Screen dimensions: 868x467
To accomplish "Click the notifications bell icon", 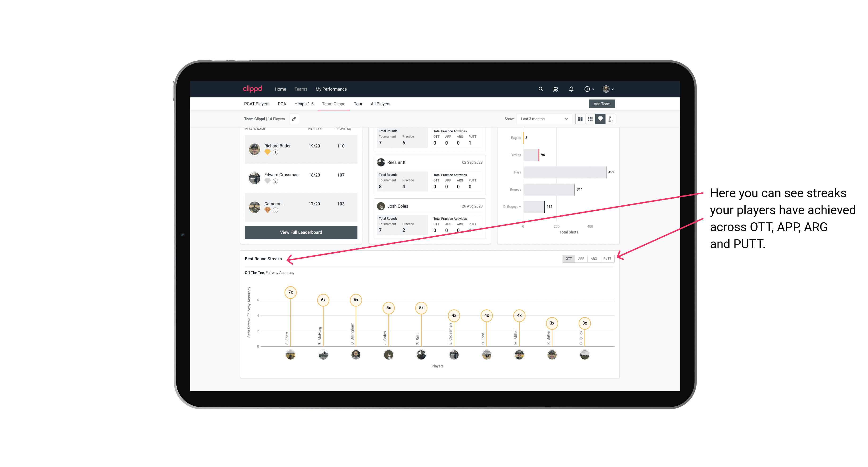I will (x=571, y=89).
